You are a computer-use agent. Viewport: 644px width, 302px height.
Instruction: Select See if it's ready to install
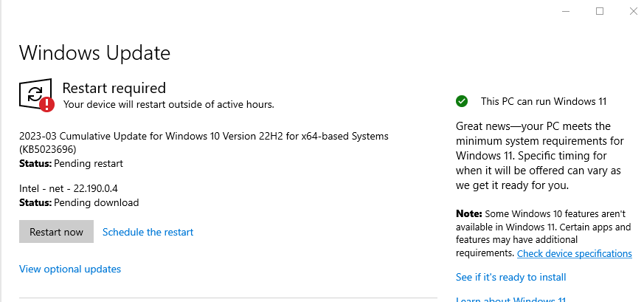coord(511,278)
